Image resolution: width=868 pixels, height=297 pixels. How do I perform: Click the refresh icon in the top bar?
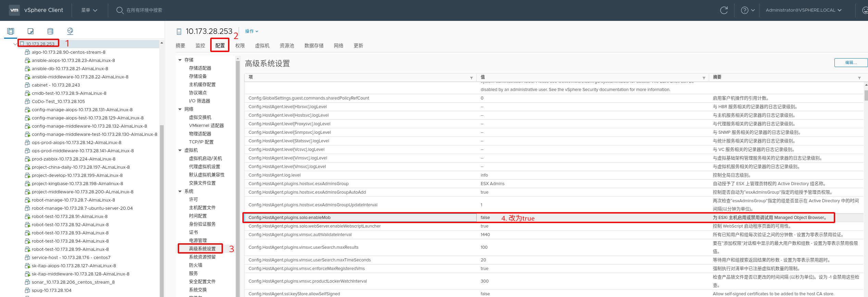click(724, 10)
